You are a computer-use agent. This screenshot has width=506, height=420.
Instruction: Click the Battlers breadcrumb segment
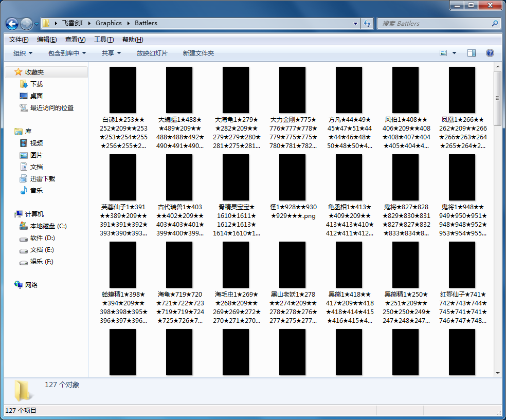click(146, 23)
